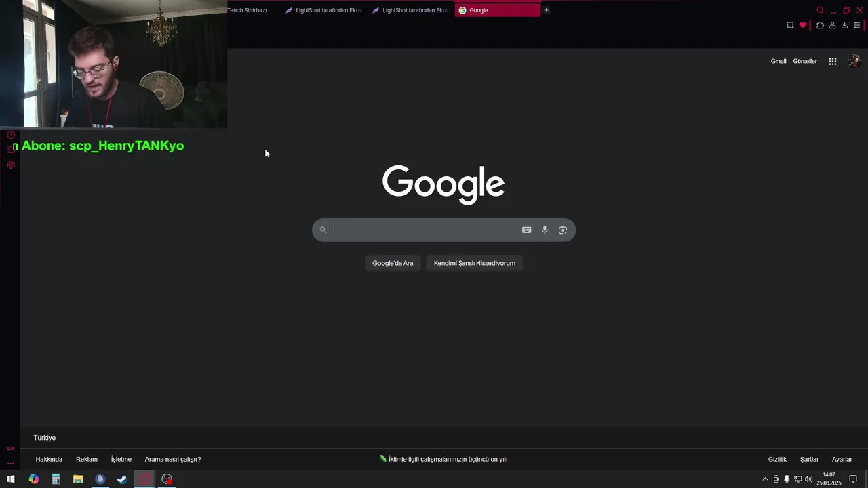The width and height of the screenshot is (868, 488).
Task: Open GX sidebar history clock icon
Action: (x=11, y=135)
